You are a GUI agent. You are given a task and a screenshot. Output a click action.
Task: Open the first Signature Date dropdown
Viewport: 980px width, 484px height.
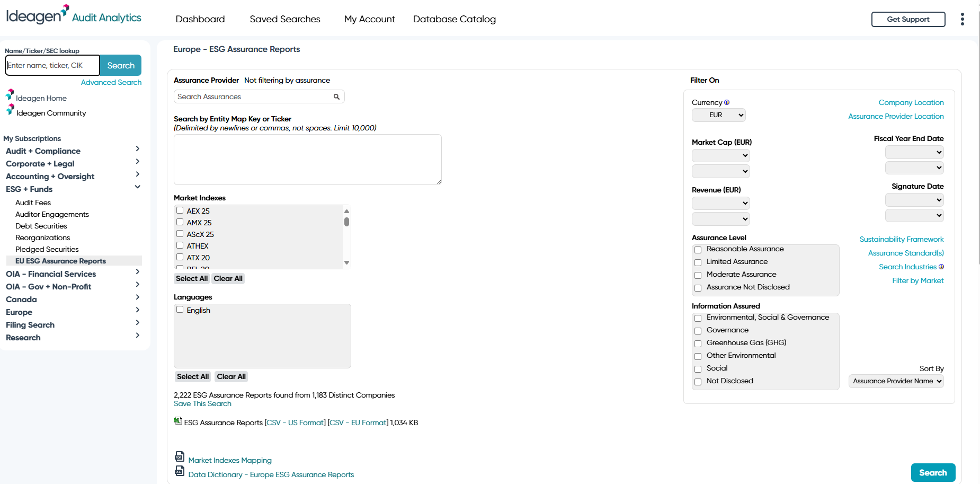pyautogui.click(x=914, y=200)
